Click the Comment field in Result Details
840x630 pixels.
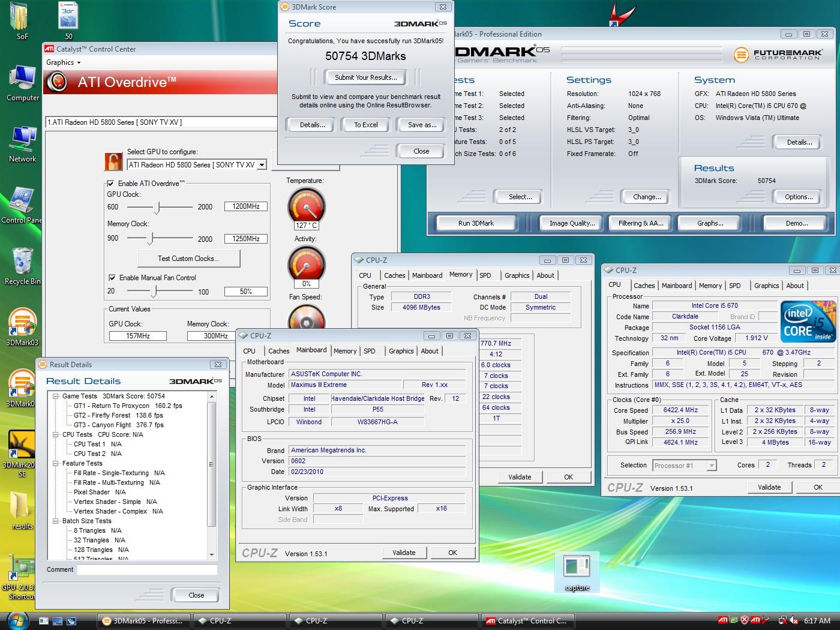click(x=147, y=570)
